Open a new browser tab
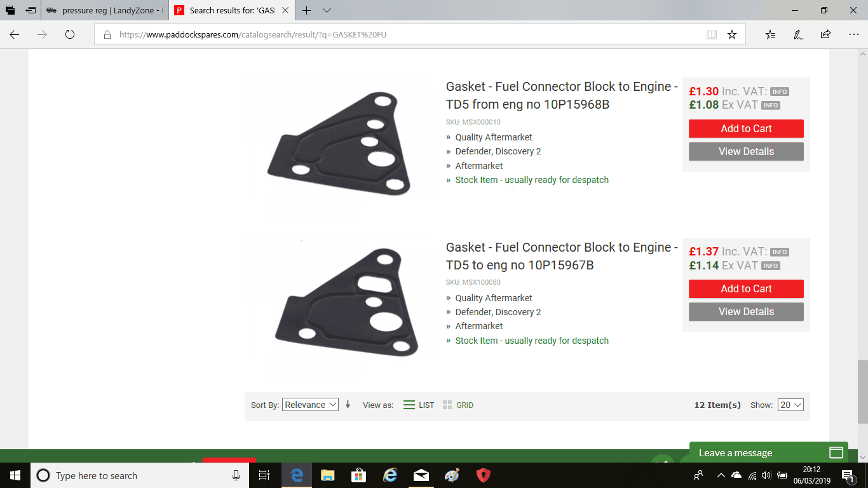868x488 pixels. point(306,10)
